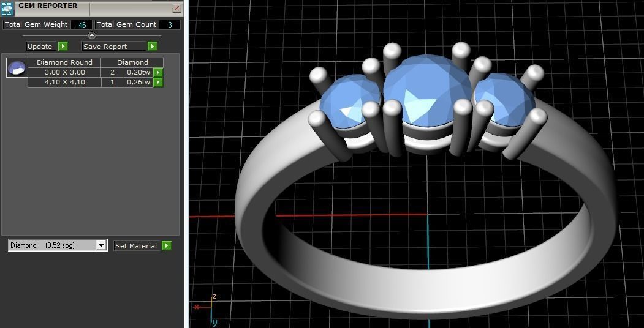Click the 'Diamond Round' header cell
644x328 pixels.
[64, 63]
